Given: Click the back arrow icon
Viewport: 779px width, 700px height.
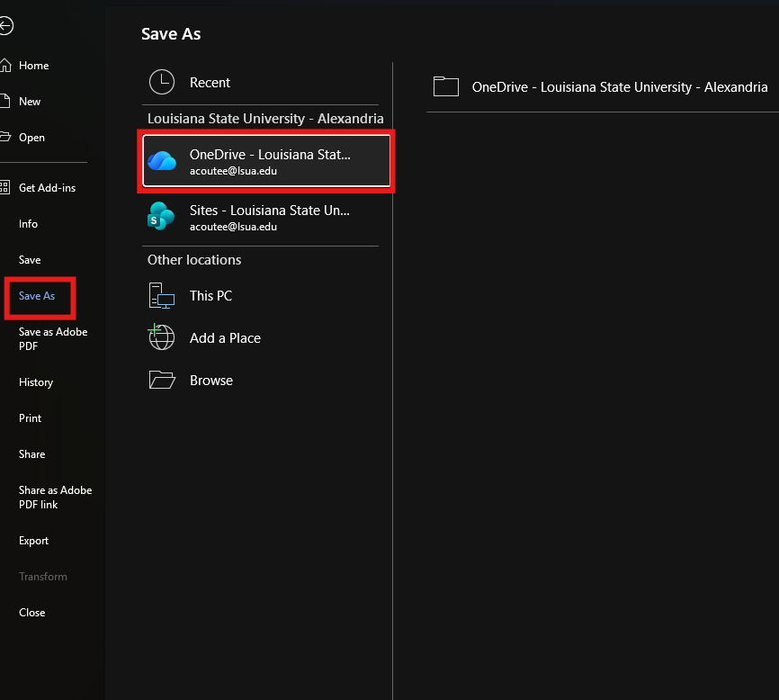Looking at the screenshot, I should click(x=5, y=26).
